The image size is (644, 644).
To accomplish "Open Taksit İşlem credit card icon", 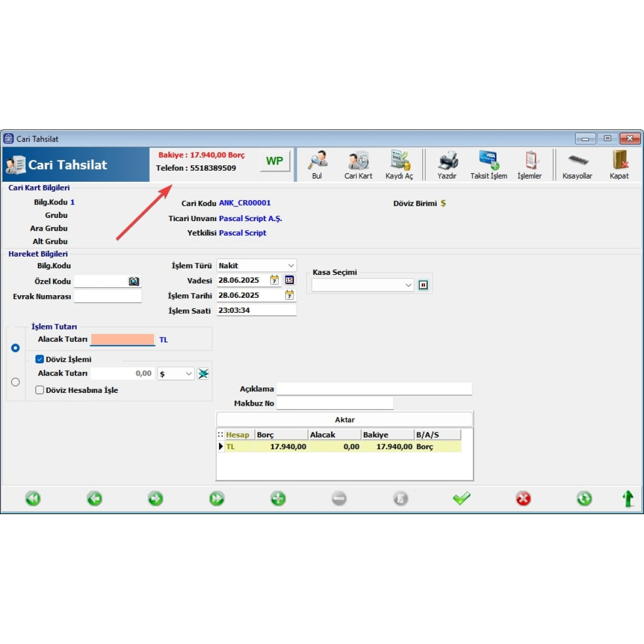I will (488, 164).
